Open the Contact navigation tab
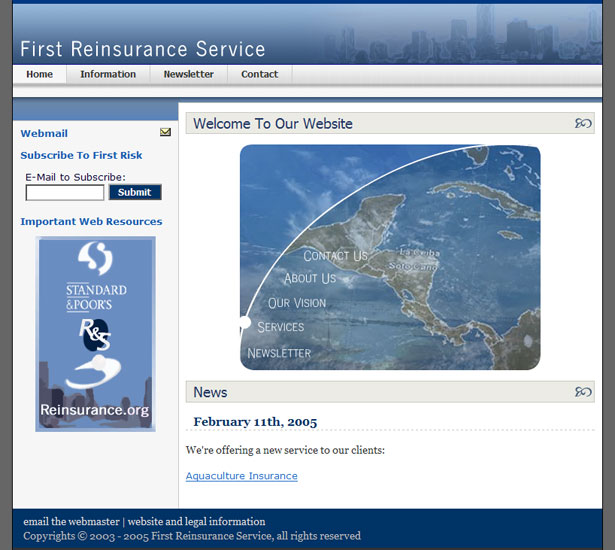Viewport: 615px width, 550px height. pyautogui.click(x=260, y=74)
